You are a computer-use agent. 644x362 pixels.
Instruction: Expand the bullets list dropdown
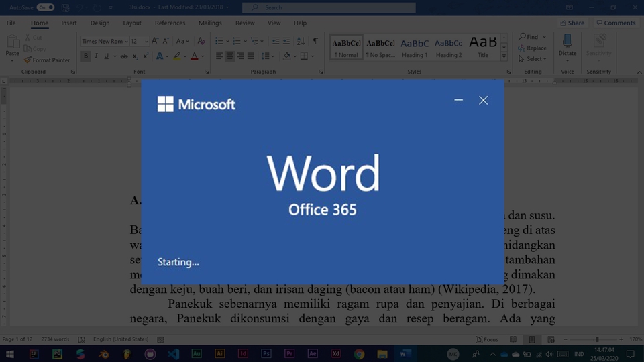click(x=228, y=41)
